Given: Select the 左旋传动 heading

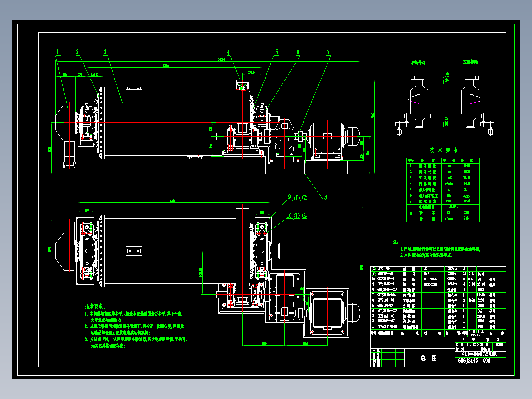Looking at the screenshot, I should click(x=471, y=62).
